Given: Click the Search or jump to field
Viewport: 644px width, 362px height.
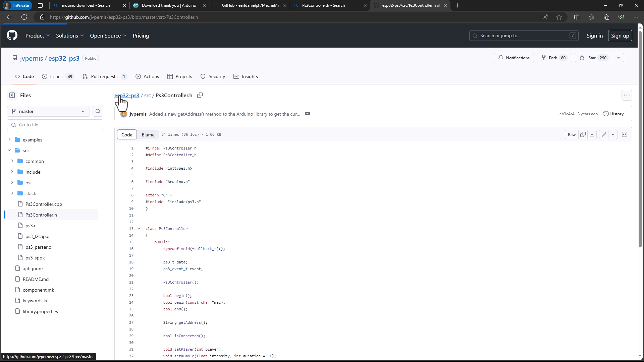Looking at the screenshot, I should click(524, 36).
